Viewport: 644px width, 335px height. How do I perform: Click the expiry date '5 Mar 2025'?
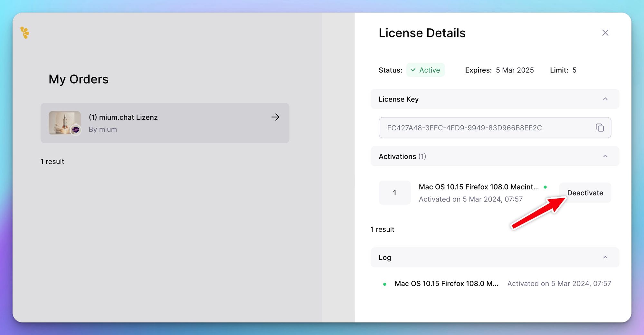(x=515, y=70)
